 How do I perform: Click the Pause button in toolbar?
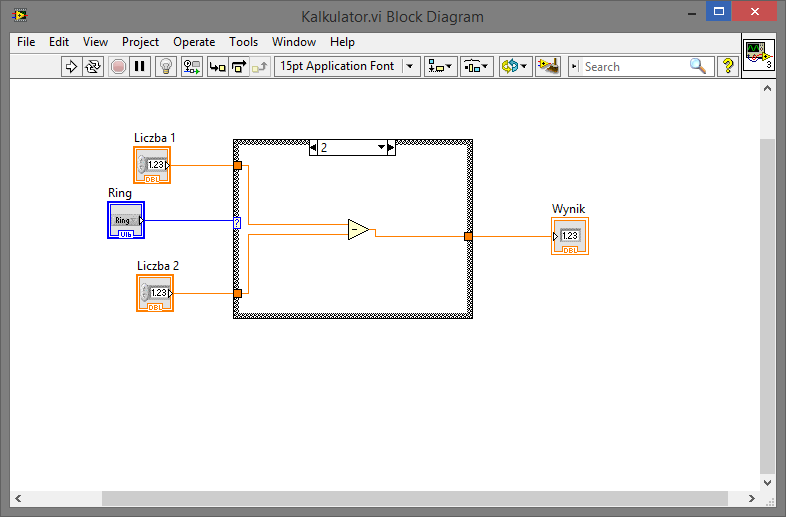point(140,67)
